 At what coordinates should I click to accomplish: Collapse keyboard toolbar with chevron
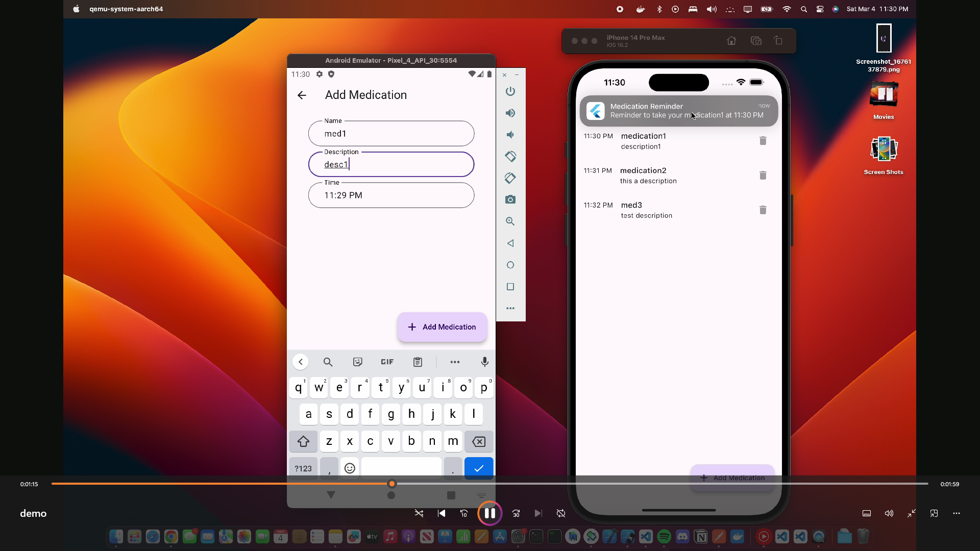[301, 362]
